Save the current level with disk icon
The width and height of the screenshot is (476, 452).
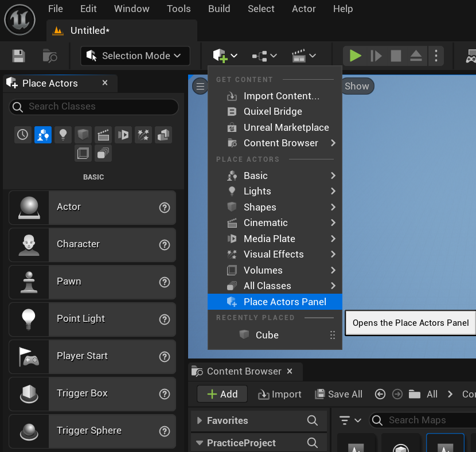pyautogui.click(x=18, y=56)
